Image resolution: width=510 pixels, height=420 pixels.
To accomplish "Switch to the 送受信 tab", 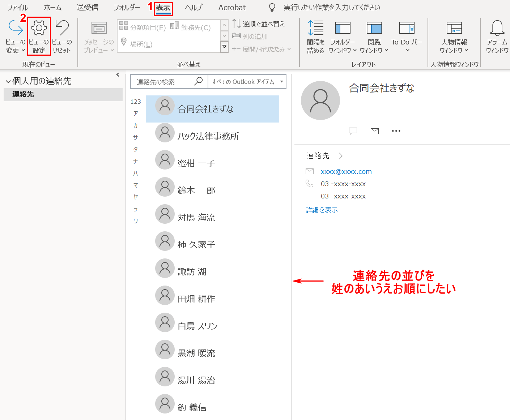I will (87, 8).
